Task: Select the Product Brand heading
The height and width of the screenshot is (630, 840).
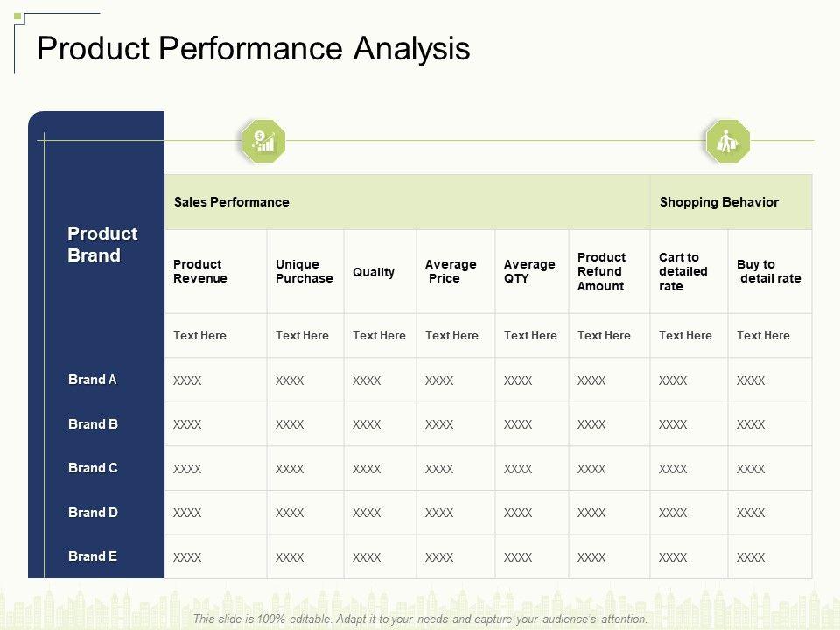Action: [x=102, y=244]
